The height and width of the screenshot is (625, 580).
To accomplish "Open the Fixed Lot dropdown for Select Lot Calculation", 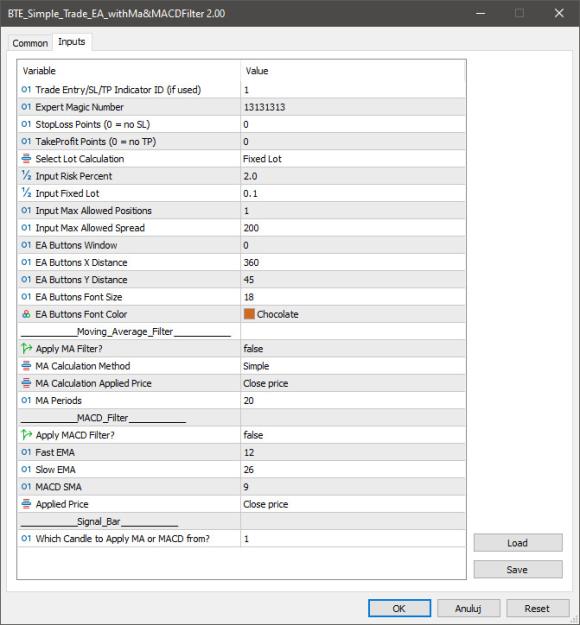I will coord(353,159).
